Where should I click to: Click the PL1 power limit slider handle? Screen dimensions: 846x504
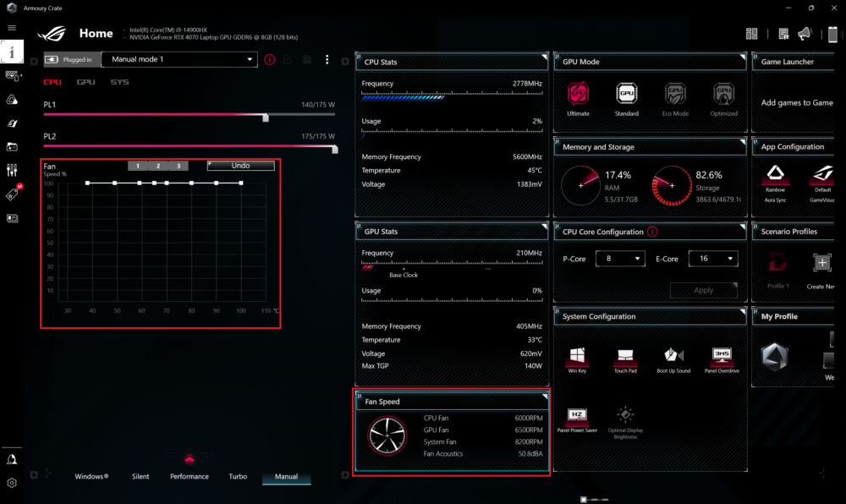click(266, 118)
